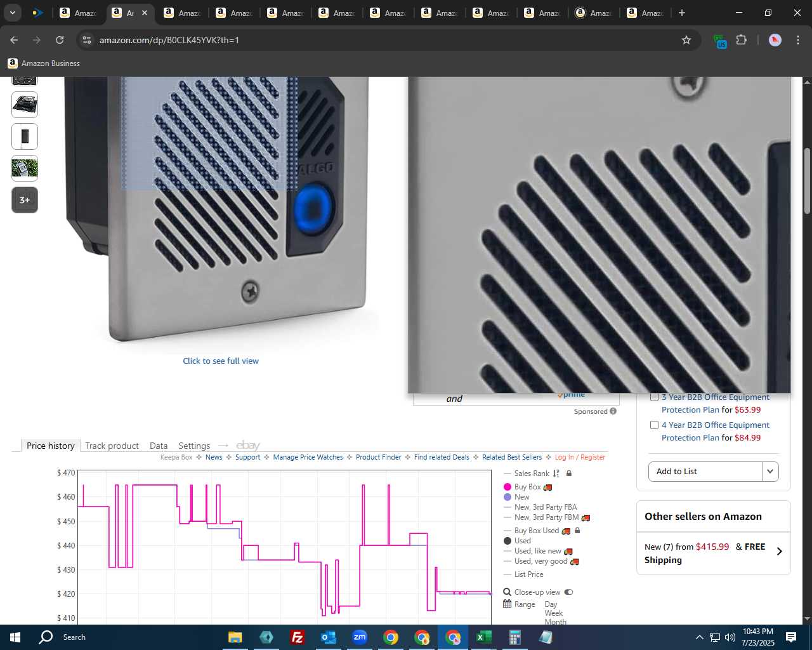The height and width of the screenshot is (650, 812).
Task: View site information icon in address bar
Action: coord(87,40)
